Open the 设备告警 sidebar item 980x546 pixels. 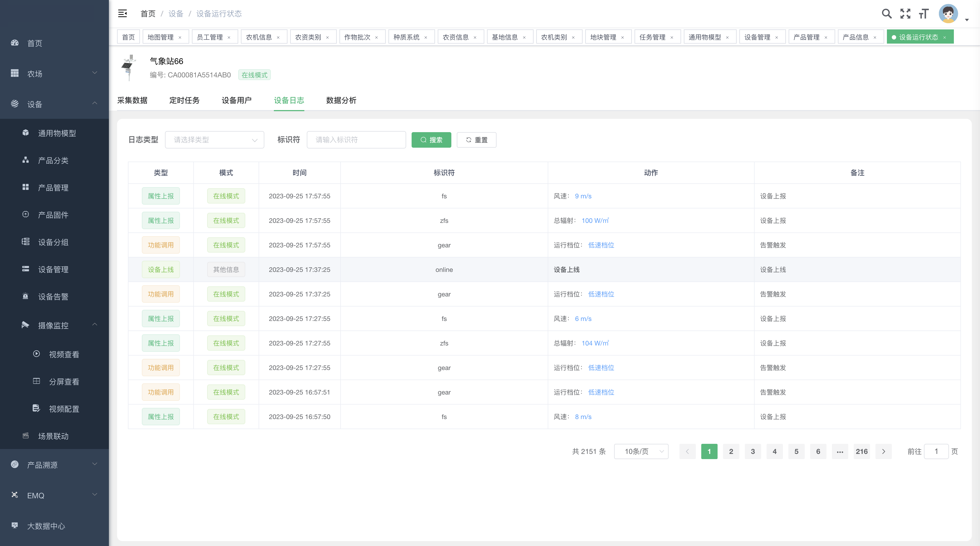click(53, 297)
